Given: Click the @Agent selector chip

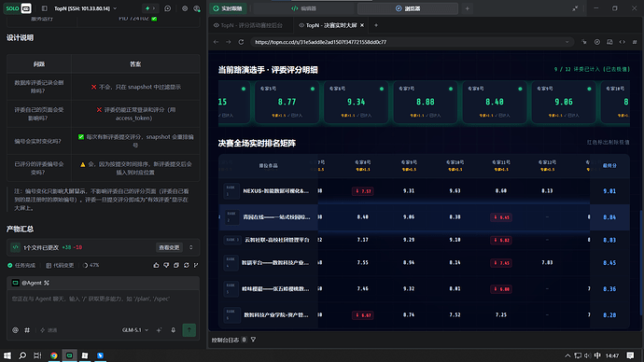Looking at the screenshot, I should tap(31, 283).
